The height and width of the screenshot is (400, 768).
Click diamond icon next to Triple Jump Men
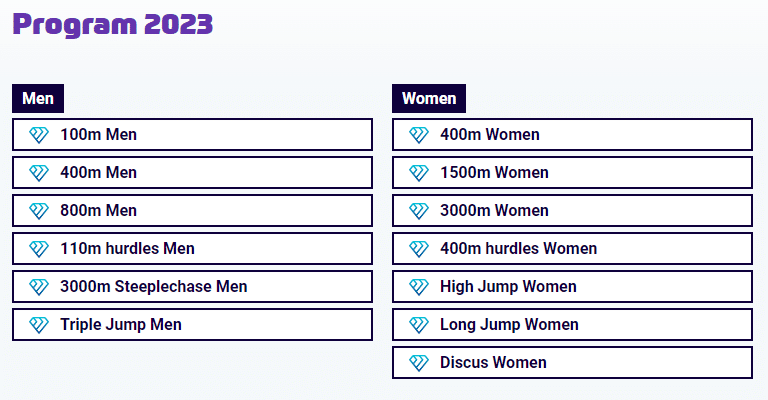pos(39,325)
